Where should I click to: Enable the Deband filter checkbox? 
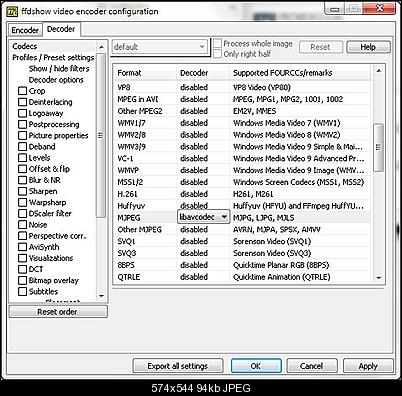pyautogui.click(x=23, y=146)
